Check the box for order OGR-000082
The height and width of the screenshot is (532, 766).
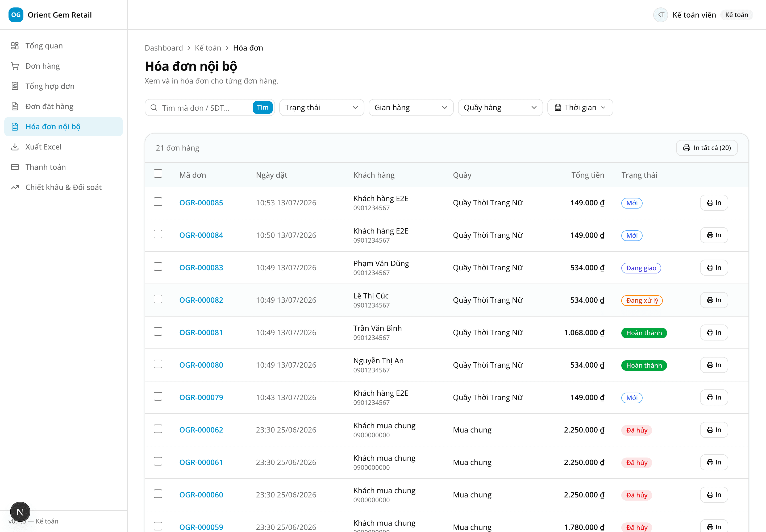point(158,299)
